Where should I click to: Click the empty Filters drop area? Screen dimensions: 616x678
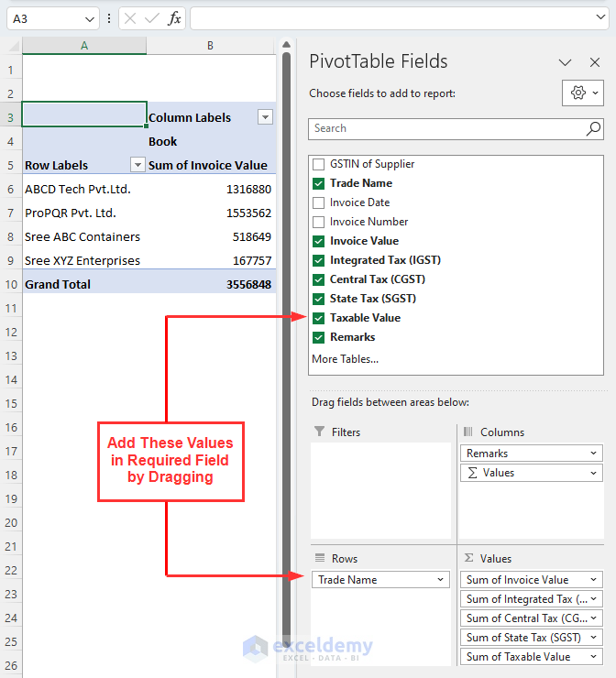coord(380,490)
